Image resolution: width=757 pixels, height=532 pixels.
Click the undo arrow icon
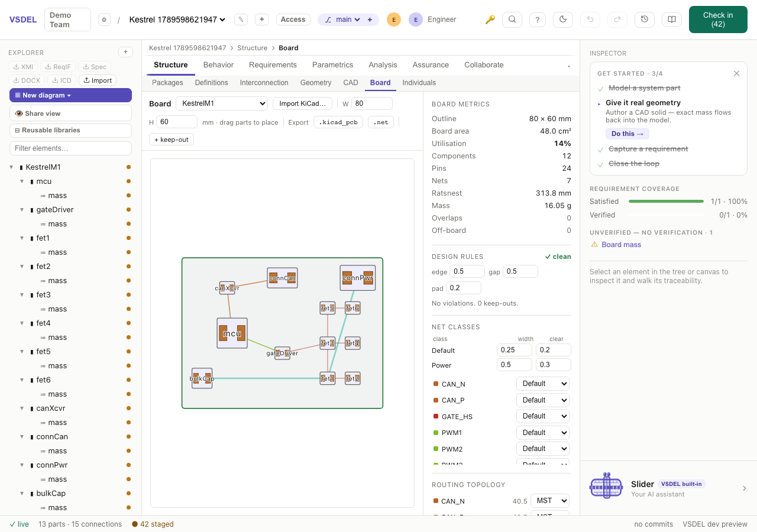click(x=590, y=20)
